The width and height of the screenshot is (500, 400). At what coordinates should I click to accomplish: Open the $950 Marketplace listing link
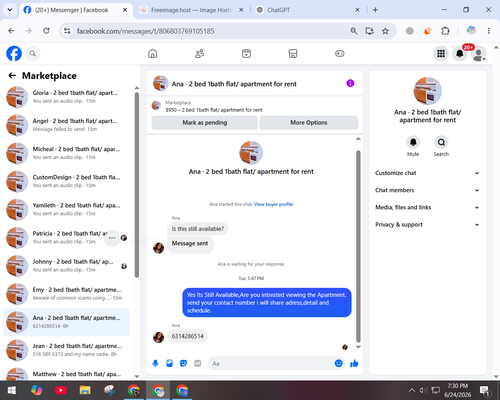[214, 110]
